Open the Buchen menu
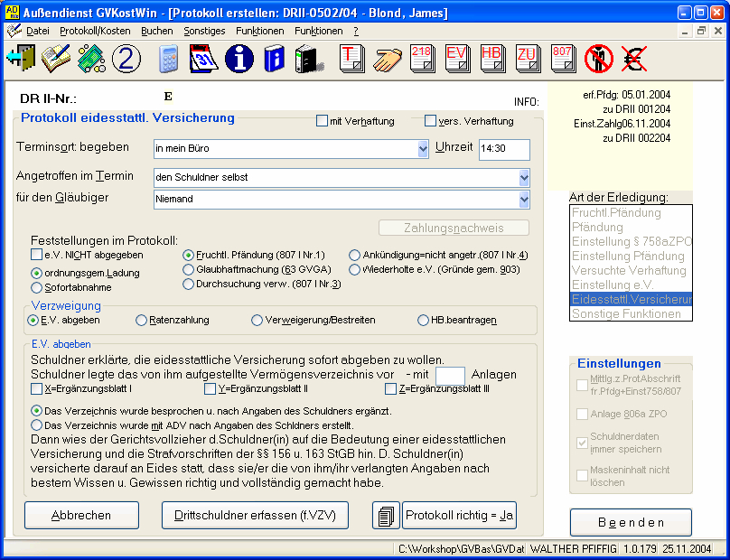 (x=157, y=31)
